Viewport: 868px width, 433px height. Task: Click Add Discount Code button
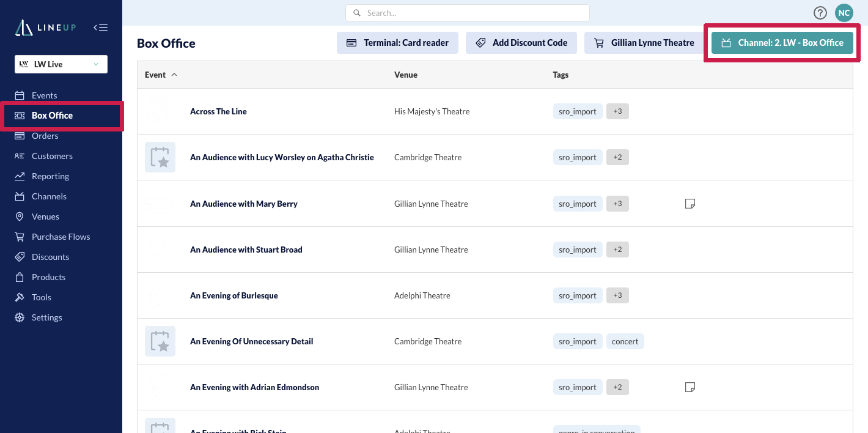pos(521,43)
